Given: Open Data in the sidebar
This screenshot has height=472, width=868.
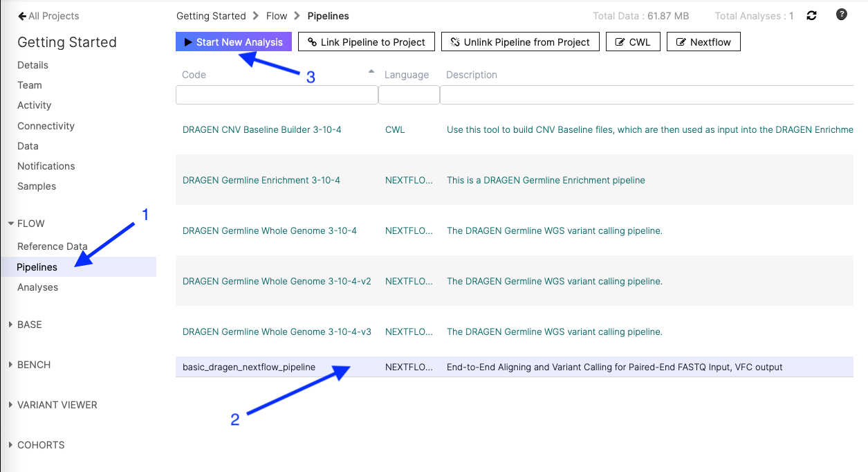Looking at the screenshot, I should click(28, 146).
